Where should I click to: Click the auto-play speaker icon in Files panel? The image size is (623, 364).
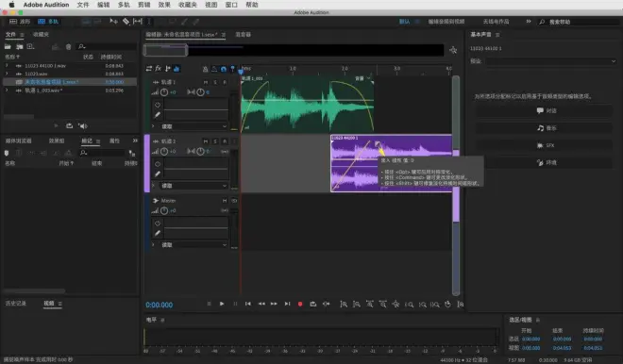tap(83, 125)
